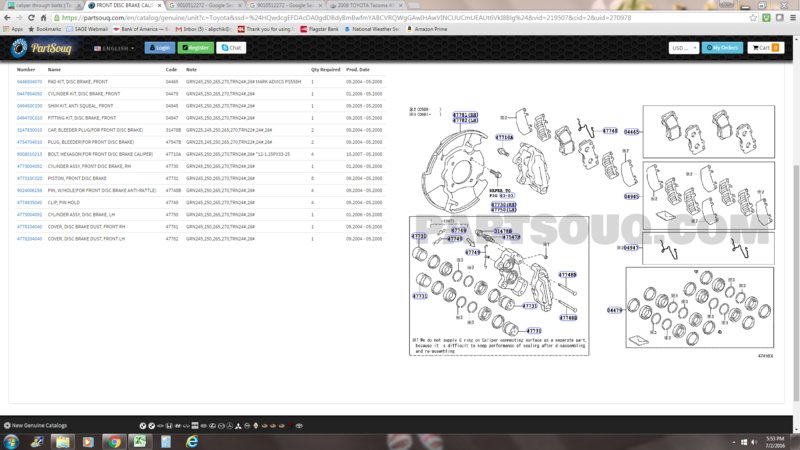The height and width of the screenshot is (450, 800).
Task: Open Internet Explorer from the taskbar
Action: tap(192, 442)
